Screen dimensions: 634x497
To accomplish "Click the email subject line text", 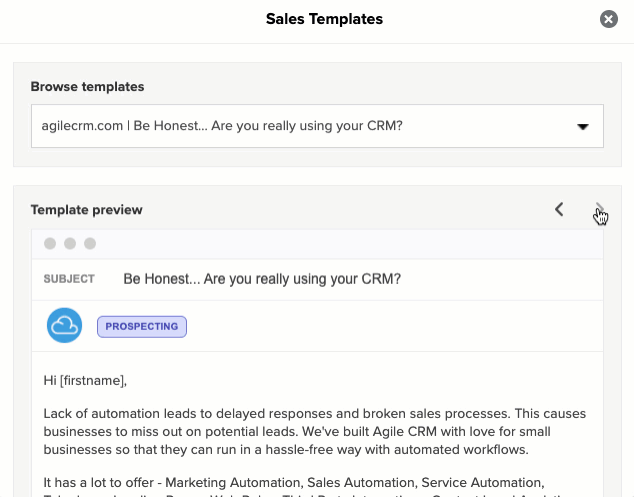I will (262, 279).
